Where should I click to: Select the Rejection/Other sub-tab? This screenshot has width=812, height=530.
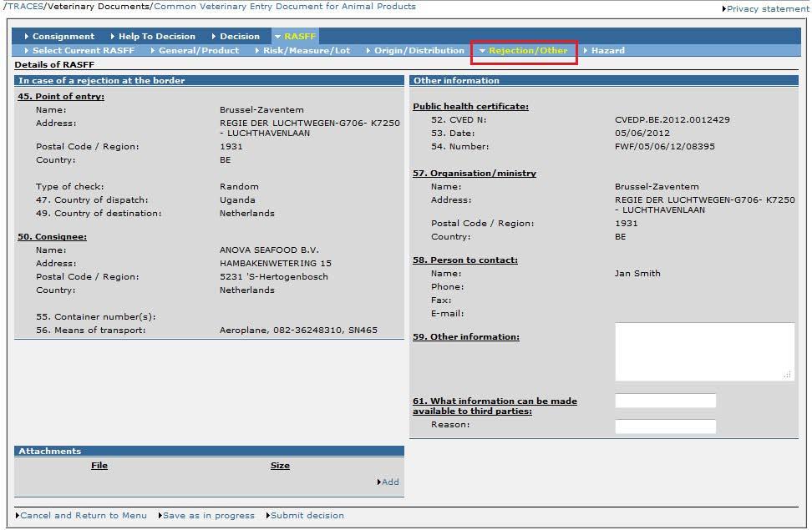pos(528,50)
